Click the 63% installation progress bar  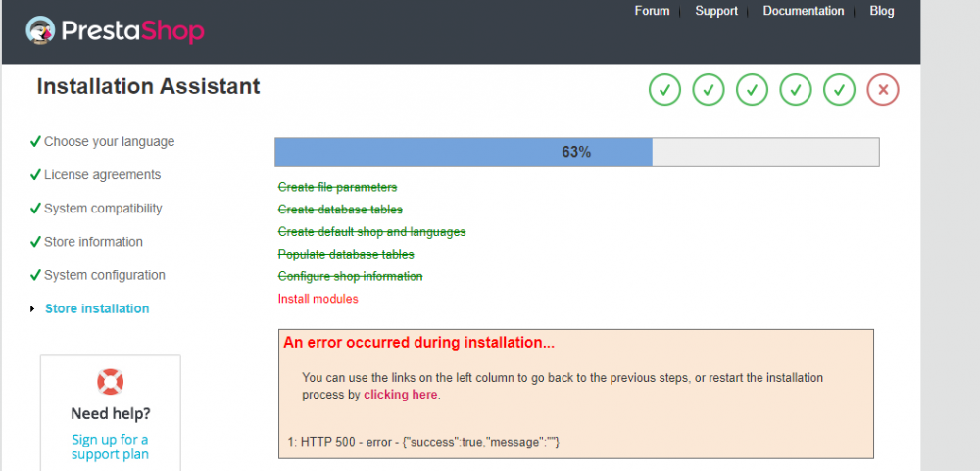[x=576, y=152]
